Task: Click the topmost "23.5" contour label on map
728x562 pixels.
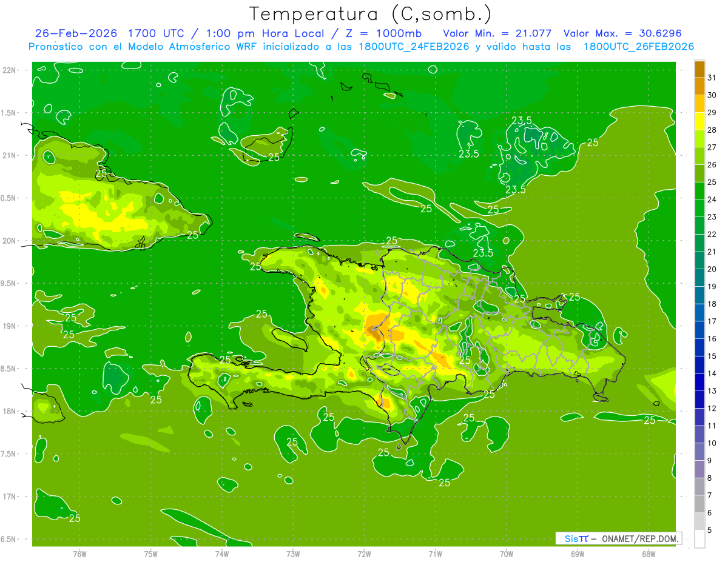Action: pos(522,121)
